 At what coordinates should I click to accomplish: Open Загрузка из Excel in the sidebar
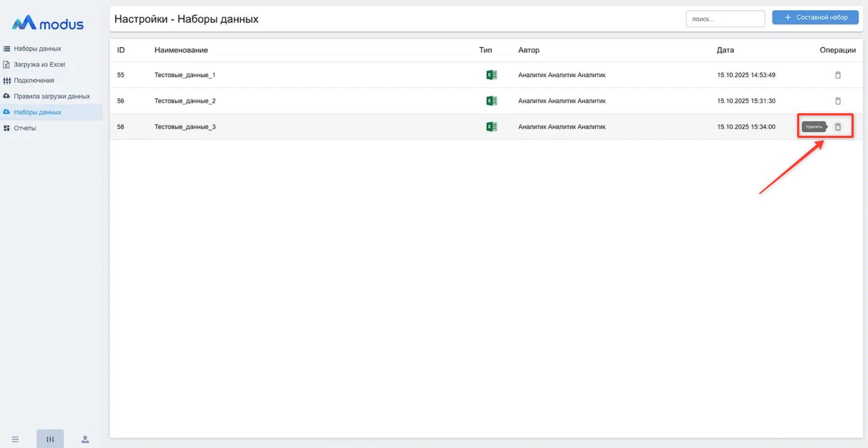click(39, 65)
